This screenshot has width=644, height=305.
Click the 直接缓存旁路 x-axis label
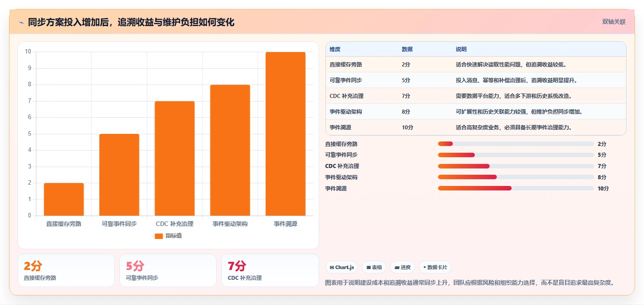click(64, 224)
